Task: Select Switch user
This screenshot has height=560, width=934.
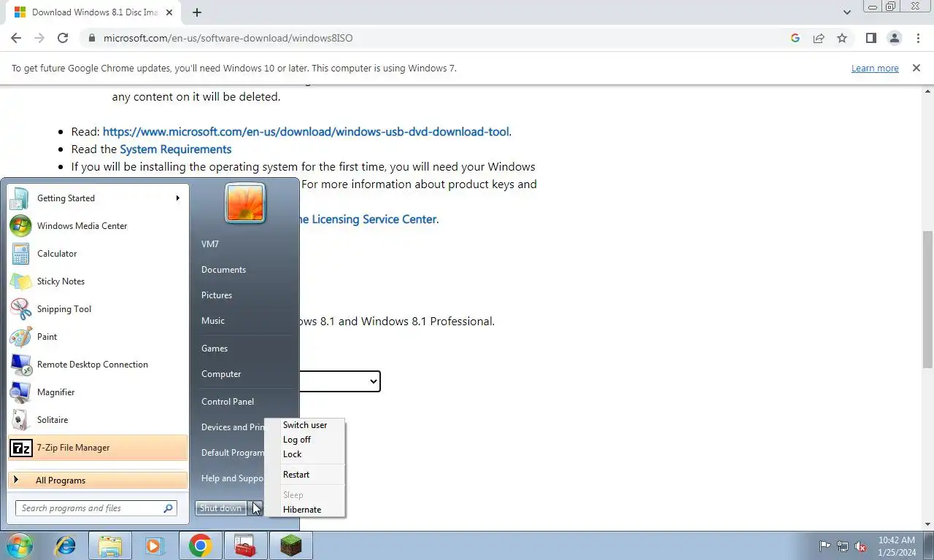Action: click(305, 425)
